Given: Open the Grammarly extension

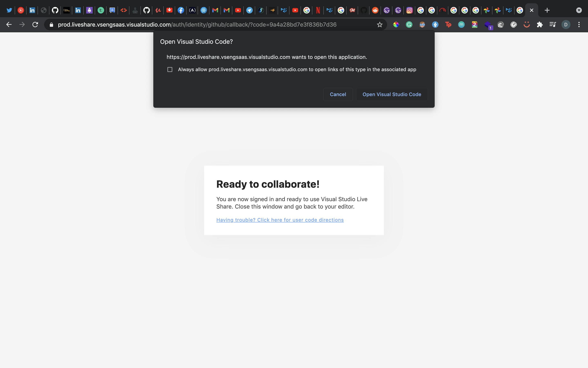Looking at the screenshot, I should point(409,25).
